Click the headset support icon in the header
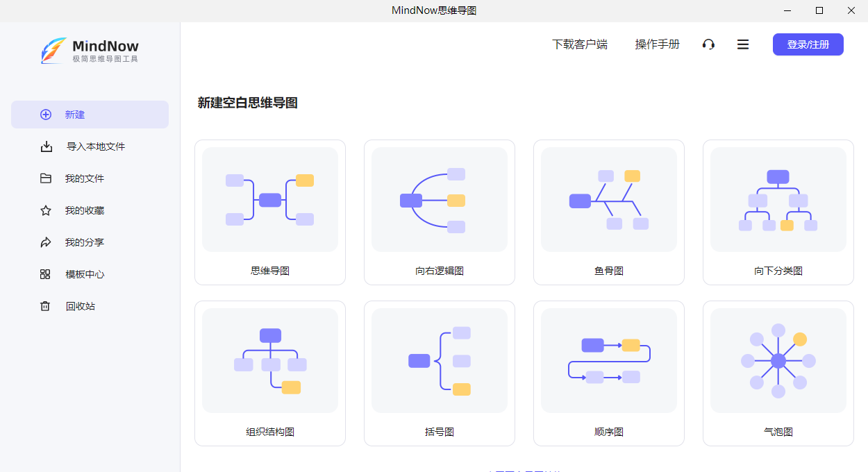This screenshot has width=868, height=472. tap(708, 44)
